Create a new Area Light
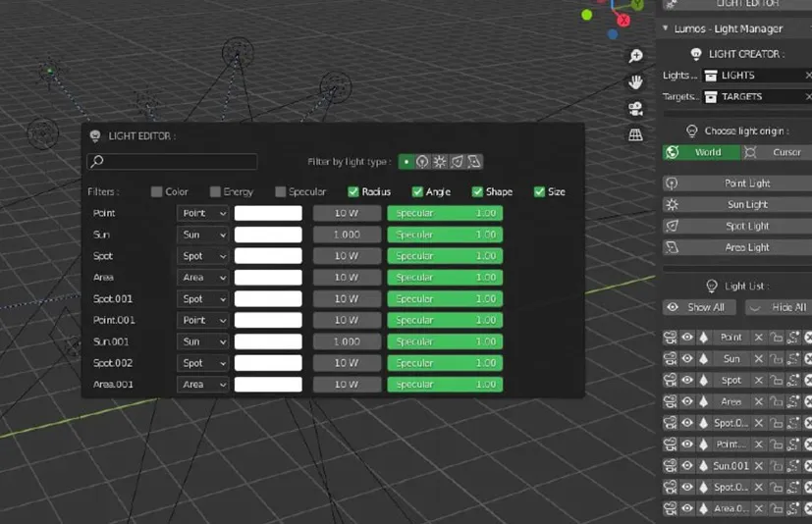This screenshot has height=524, width=812. tap(737, 247)
